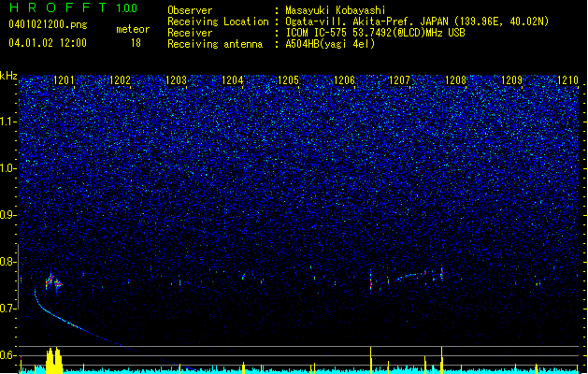Click the 1204 time marker
588x374 pixels.
[x=232, y=79]
